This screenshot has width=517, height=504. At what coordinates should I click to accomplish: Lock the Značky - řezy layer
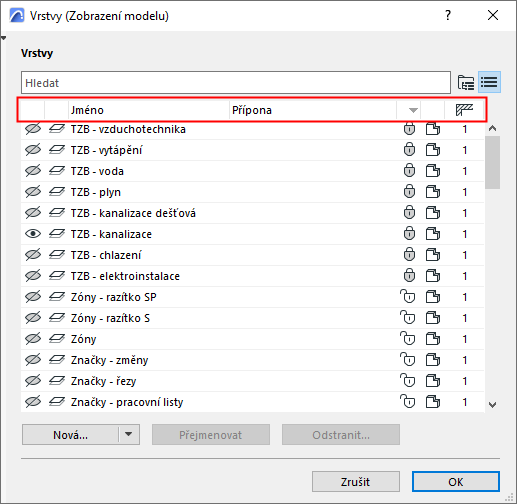407,380
